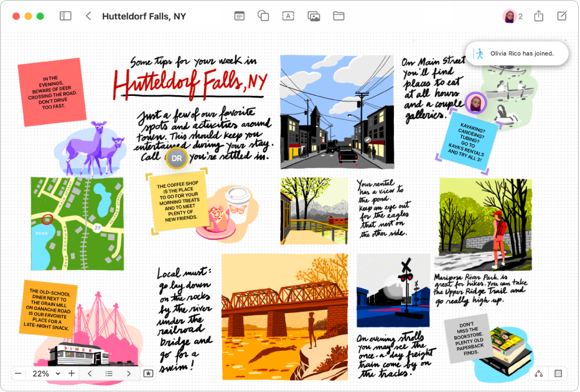580x392 pixels.
Task: Go to next scene
Action: 128,373
